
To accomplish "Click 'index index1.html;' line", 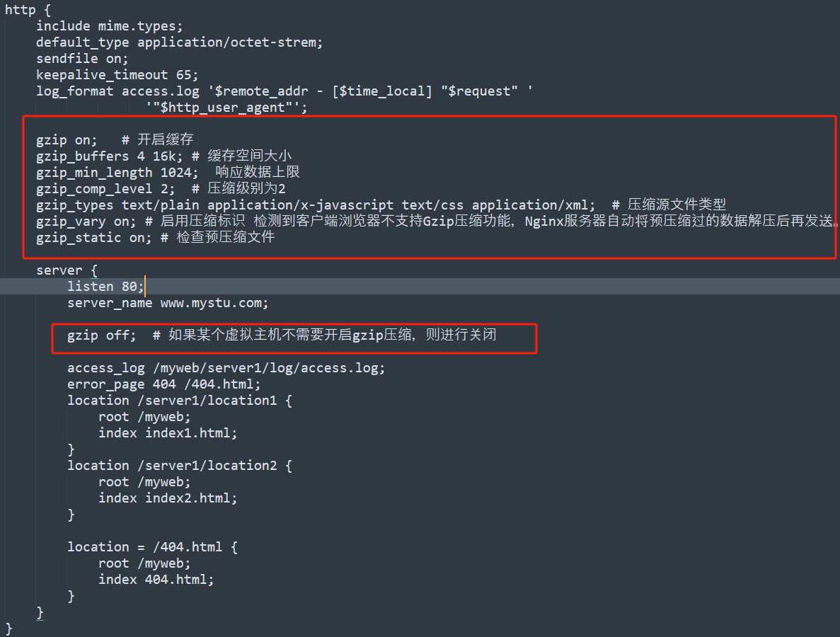I will [x=168, y=433].
